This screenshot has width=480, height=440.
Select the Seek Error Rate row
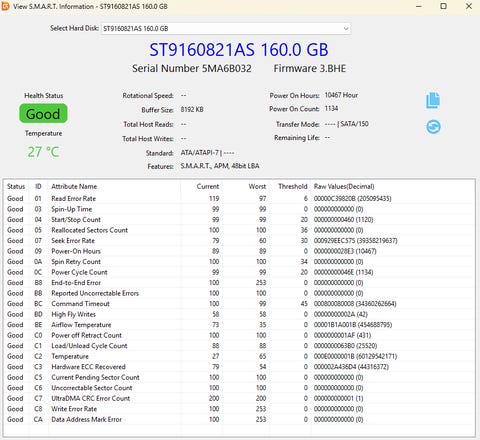(x=239, y=241)
